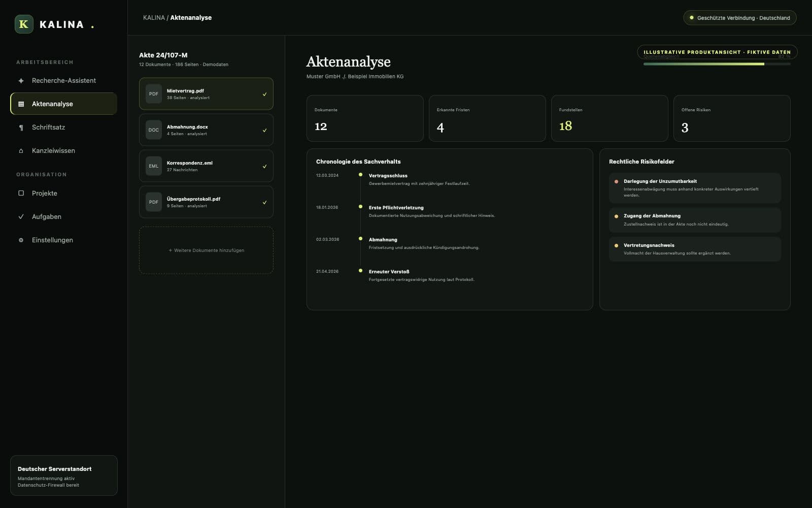Select the Vertragsschluss timeline dot
Image resolution: width=812 pixels, height=508 pixels.
point(360,175)
